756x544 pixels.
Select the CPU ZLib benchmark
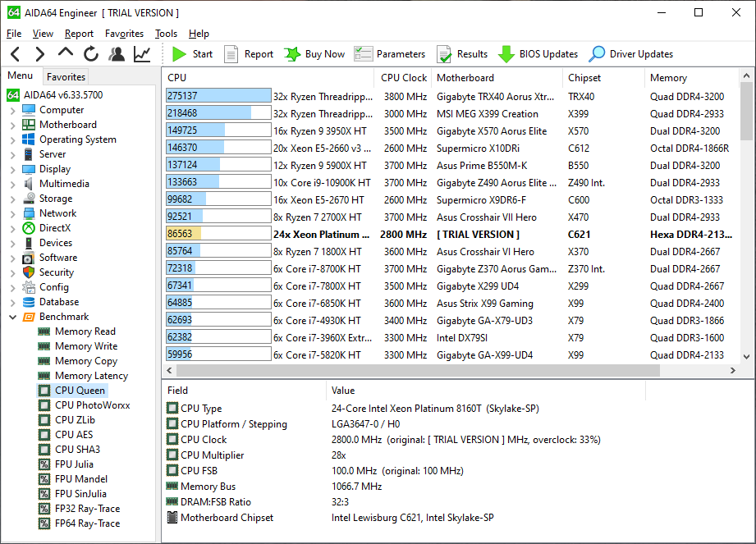pyautogui.click(x=67, y=420)
